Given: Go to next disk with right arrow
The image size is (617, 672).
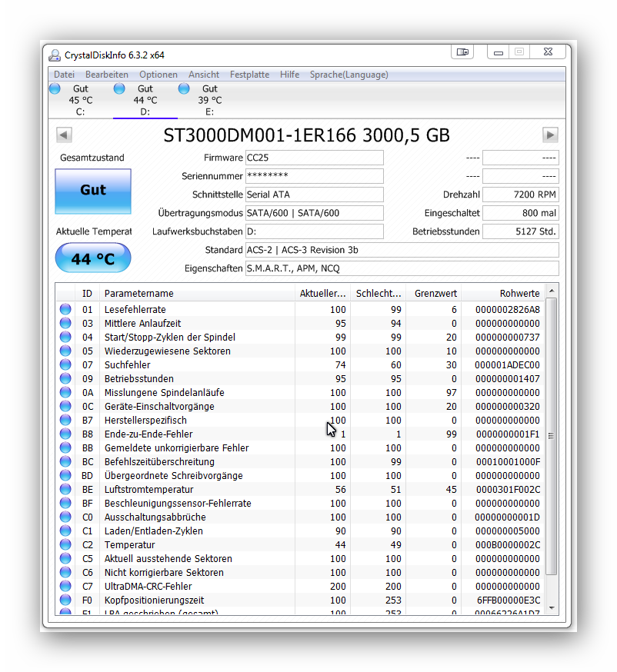Looking at the screenshot, I should click(550, 135).
